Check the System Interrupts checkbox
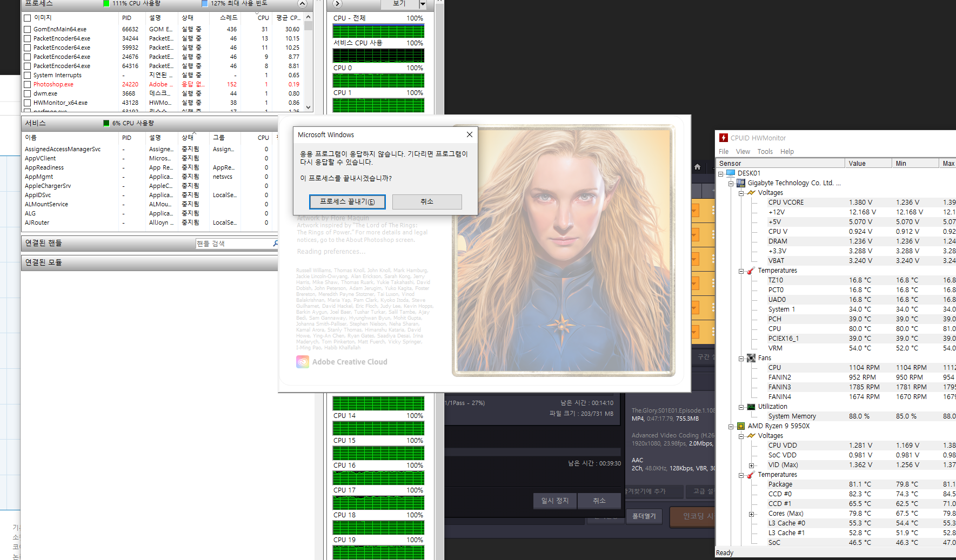This screenshot has width=956, height=560. point(27,75)
